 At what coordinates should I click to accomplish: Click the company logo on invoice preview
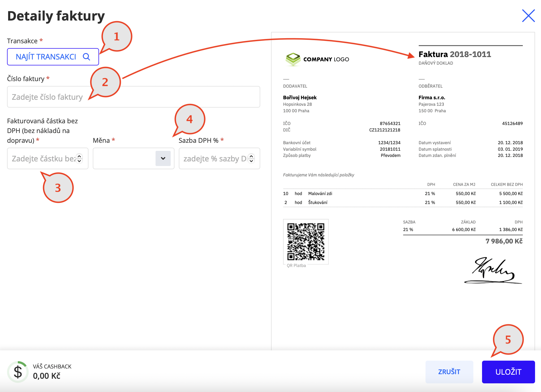coord(317,59)
